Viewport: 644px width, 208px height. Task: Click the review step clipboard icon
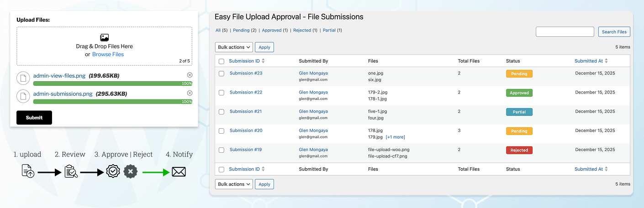(x=71, y=172)
